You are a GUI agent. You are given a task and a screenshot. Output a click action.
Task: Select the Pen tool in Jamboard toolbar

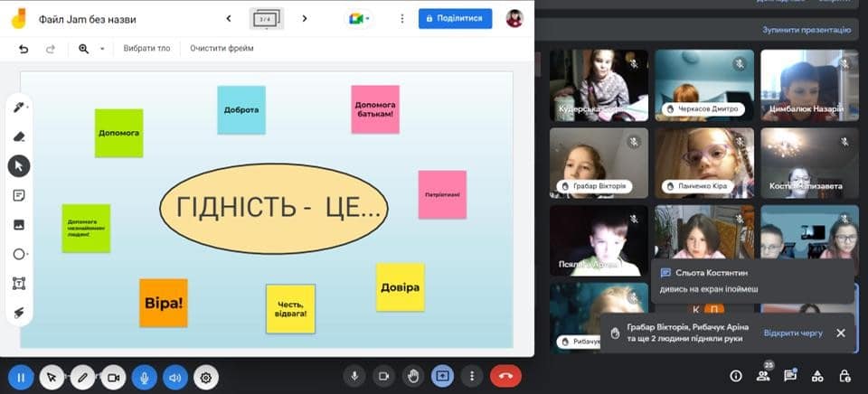[x=19, y=108]
